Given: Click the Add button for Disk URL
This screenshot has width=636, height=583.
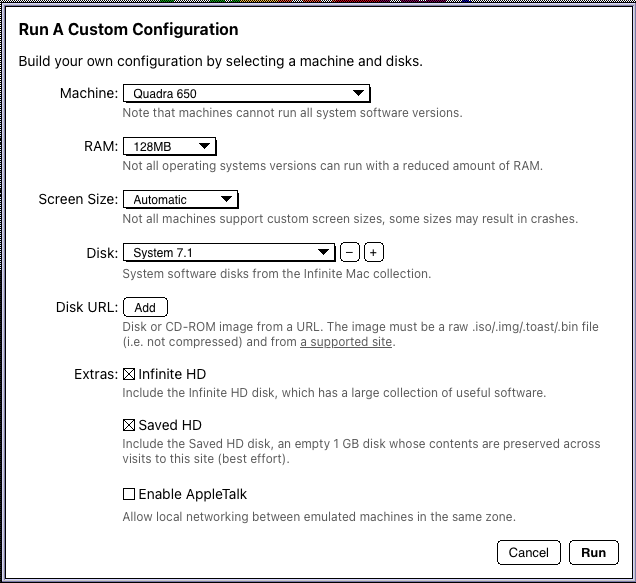Looking at the screenshot, I should click(x=145, y=307).
